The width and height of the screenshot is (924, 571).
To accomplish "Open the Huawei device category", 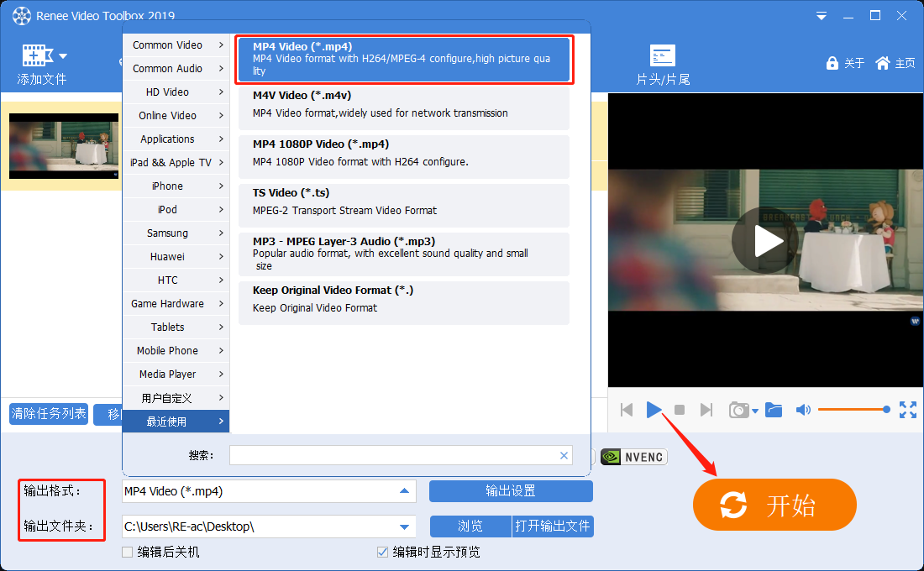I will point(176,257).
